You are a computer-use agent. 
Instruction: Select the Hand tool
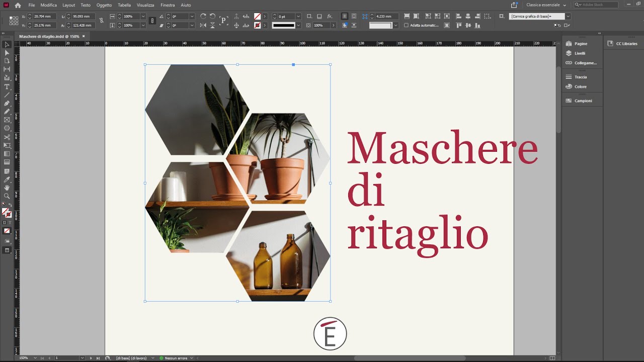pos(7,188)
